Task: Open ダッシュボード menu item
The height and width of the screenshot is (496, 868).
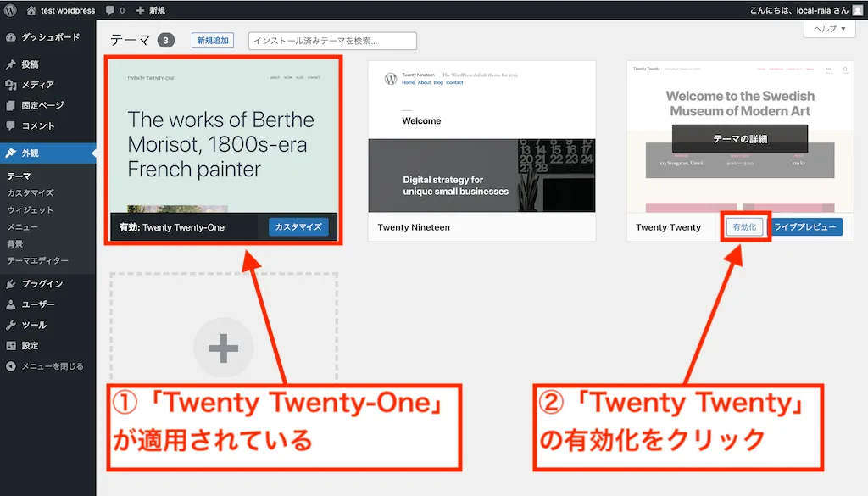Action: 48,37
